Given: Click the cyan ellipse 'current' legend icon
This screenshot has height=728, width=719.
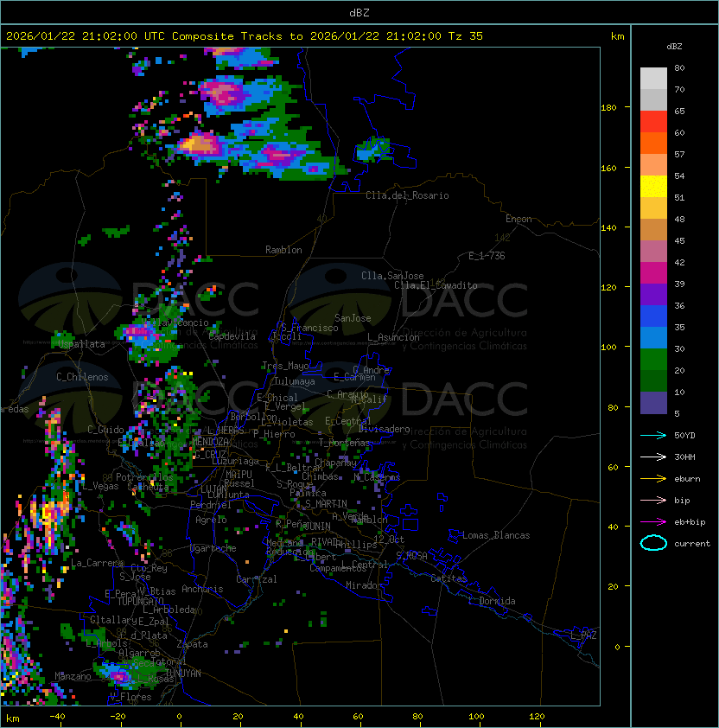Looking at the screenshot, I should (653, 543).
